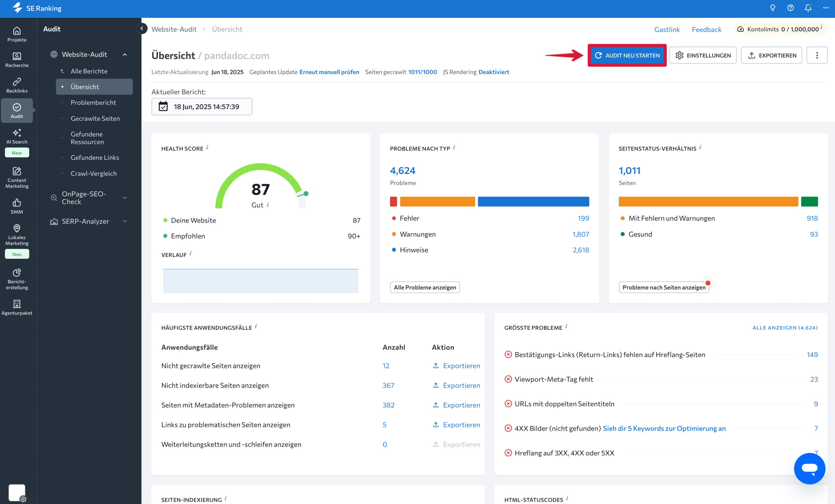Expand the SERP-Analyzer section
The width and height of the screenshot is (835, 504).
click(125, 221)
